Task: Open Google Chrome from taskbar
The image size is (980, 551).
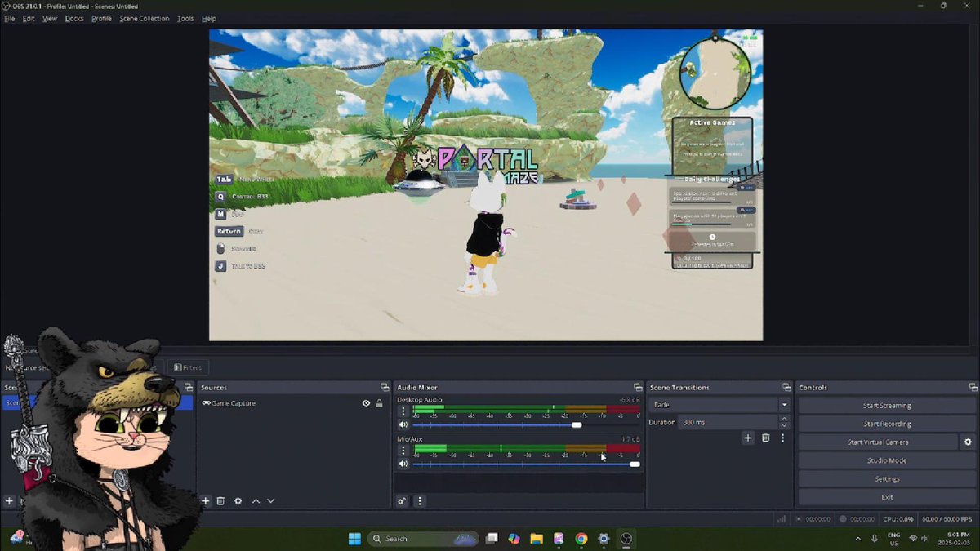Action: (581, 539)
